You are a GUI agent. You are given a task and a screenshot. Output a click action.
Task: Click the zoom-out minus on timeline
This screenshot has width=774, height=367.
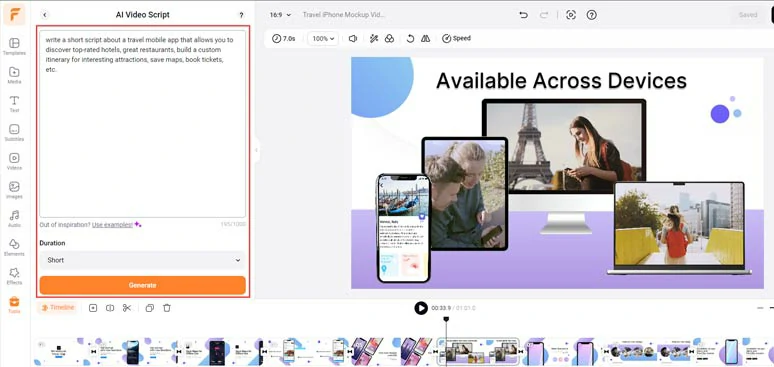760,308
